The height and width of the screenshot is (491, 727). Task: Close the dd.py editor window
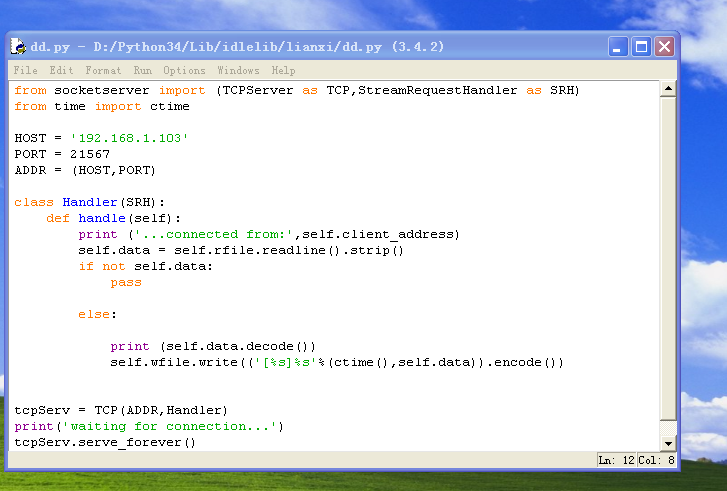[x=664, y=47]
